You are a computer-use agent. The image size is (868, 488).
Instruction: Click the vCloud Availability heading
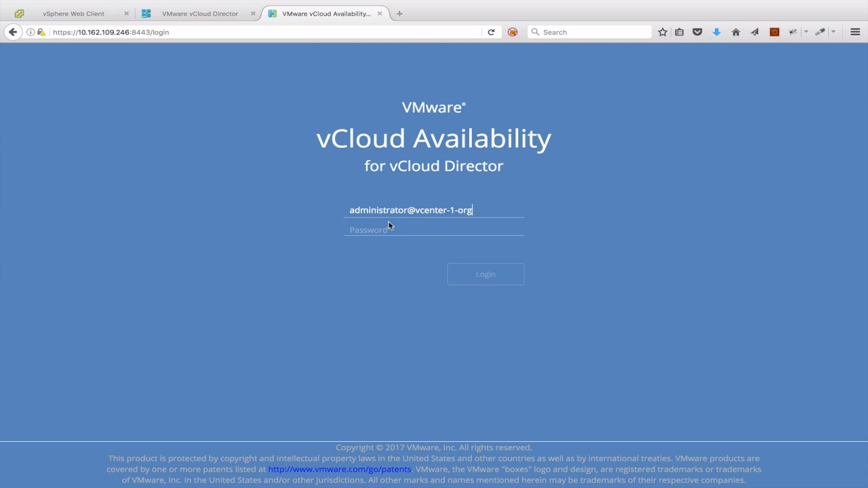coord(434,138)
